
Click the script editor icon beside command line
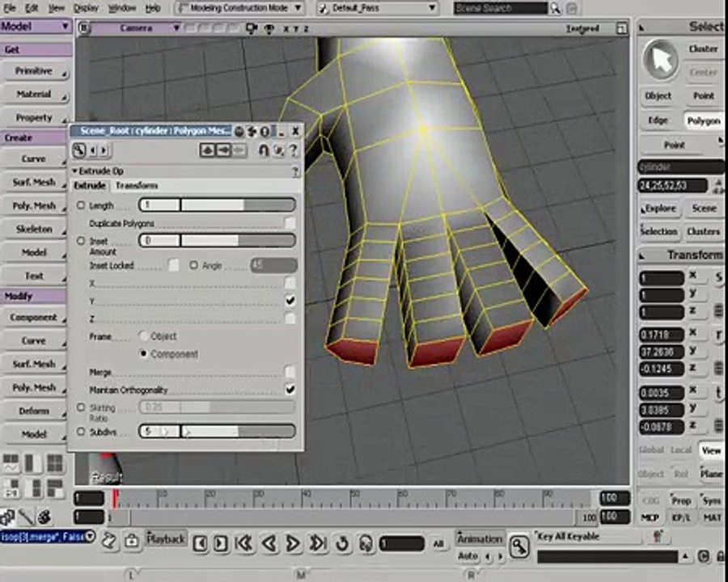(x=109, y=540)
